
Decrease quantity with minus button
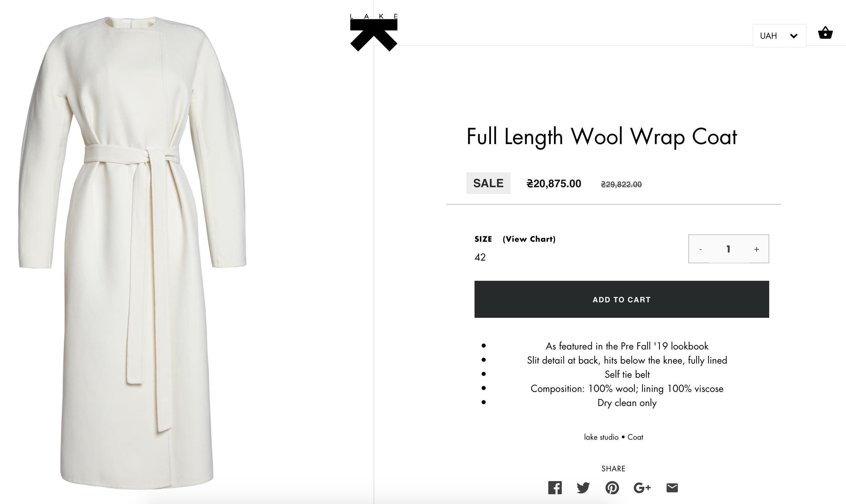pos(700,249)
